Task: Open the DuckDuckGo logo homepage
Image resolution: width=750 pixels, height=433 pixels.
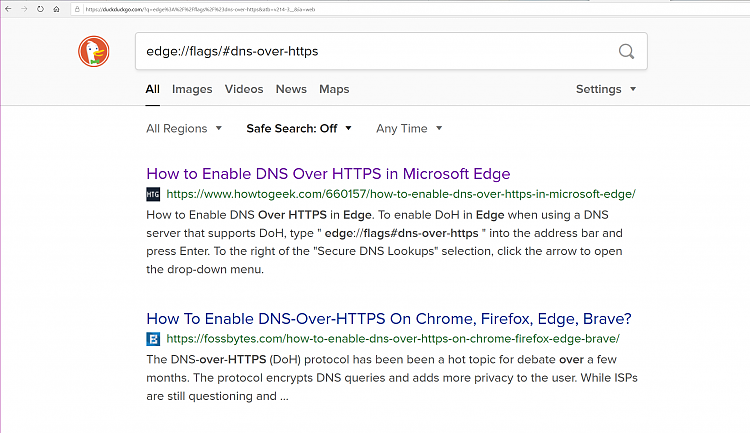Action: click(94, 51)
